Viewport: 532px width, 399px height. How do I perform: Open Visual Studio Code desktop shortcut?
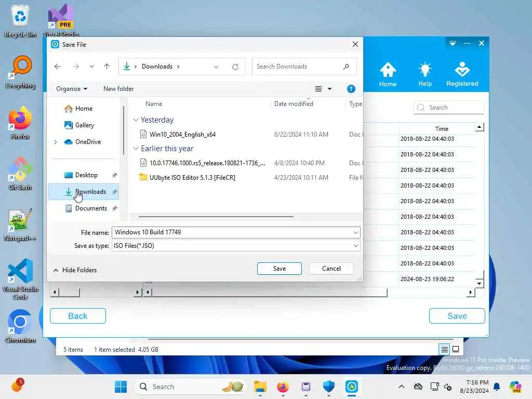pyautogui.click(x=20, y=279)
